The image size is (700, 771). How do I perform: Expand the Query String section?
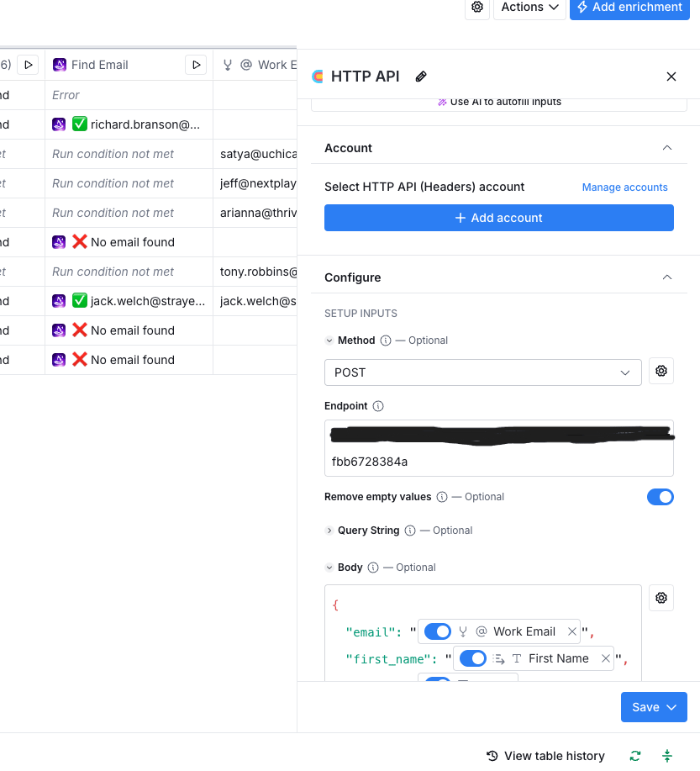click(x=329, y=531)
